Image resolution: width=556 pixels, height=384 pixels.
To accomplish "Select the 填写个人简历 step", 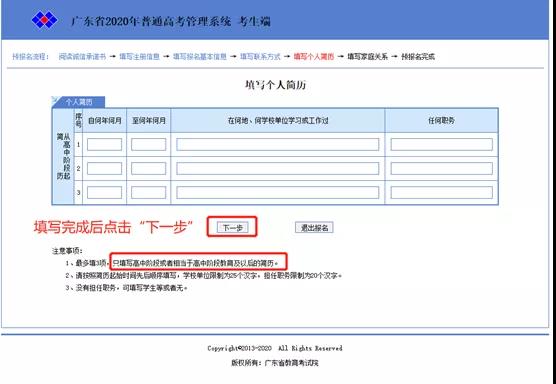I will click(314, 57).
